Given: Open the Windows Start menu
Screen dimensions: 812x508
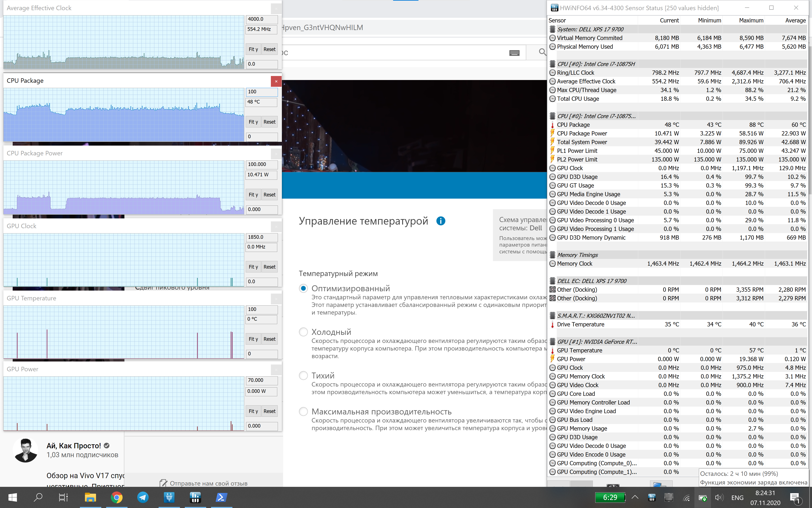Looking at the screenshot, I should 12,498.
